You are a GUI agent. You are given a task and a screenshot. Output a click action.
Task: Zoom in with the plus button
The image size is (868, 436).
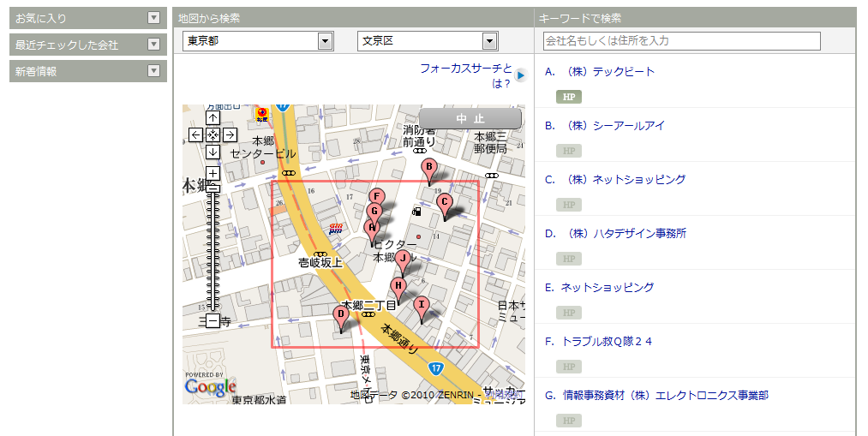(x=213, y=173)
